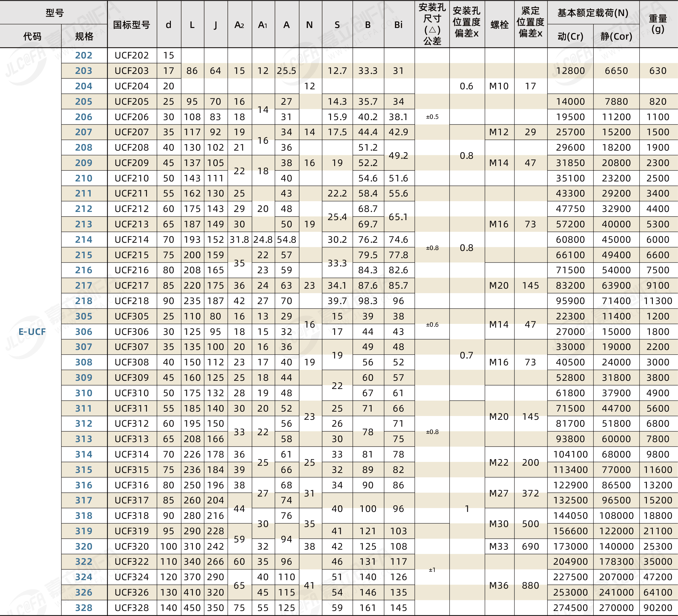Select the 规格 header cell
The height and width of the screenshot is (616, 678).
point(84,36)
